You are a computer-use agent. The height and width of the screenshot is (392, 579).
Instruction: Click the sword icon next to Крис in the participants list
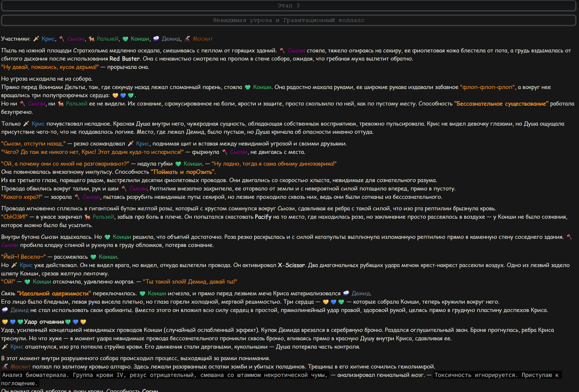tap(36, 39)
